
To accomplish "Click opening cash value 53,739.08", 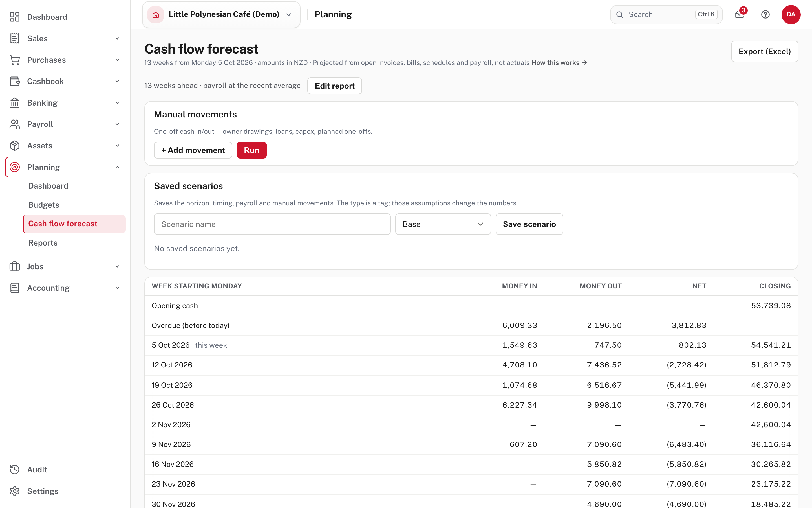I will pos(771,306).
